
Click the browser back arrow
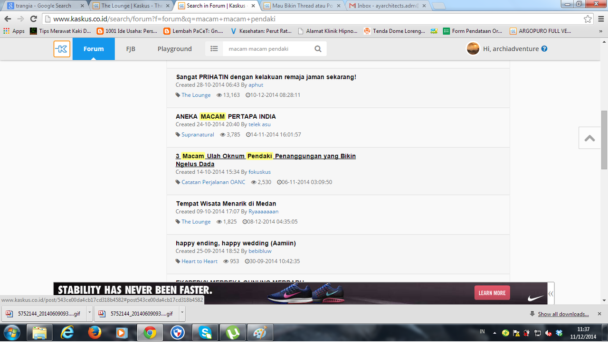coord(8,19)
